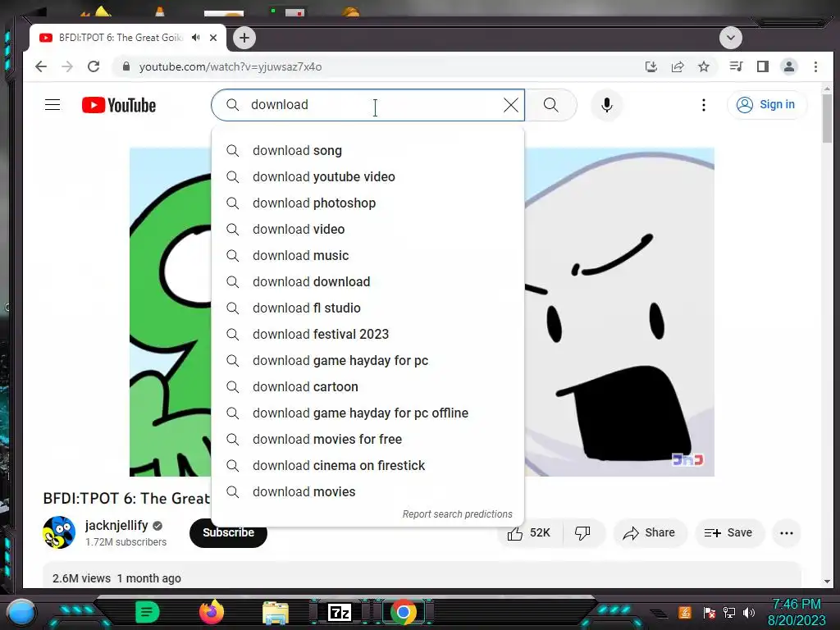Viewport: 840px width, 630px height.
Task: Reload the current page
Action: click(94, 66)
